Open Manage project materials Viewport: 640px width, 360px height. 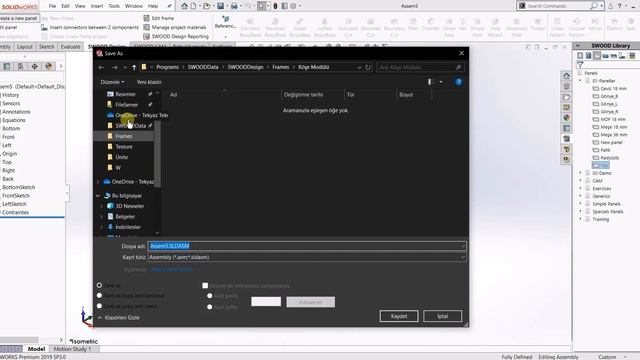click(x=175, y=27)
